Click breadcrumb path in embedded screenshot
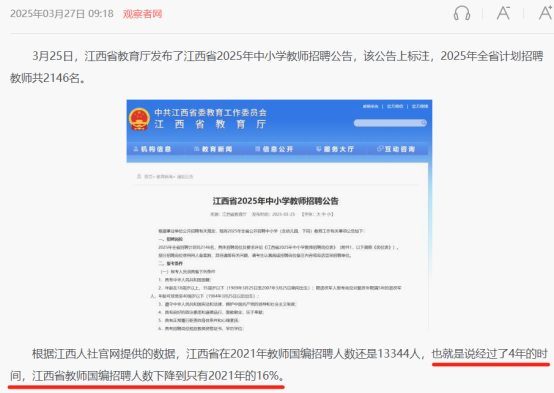554x393 pixels. click(x=165, y=176)
